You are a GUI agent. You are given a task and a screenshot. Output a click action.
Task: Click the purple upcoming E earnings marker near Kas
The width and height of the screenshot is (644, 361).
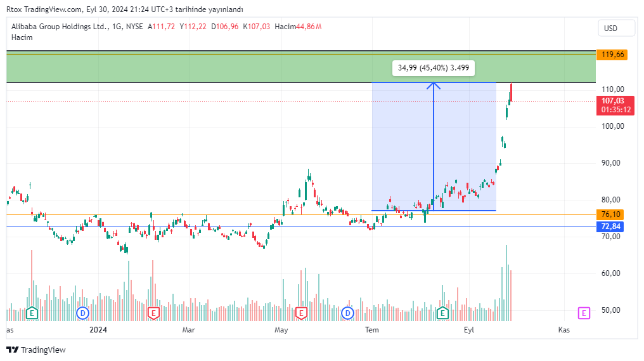(x=584, y=313)
